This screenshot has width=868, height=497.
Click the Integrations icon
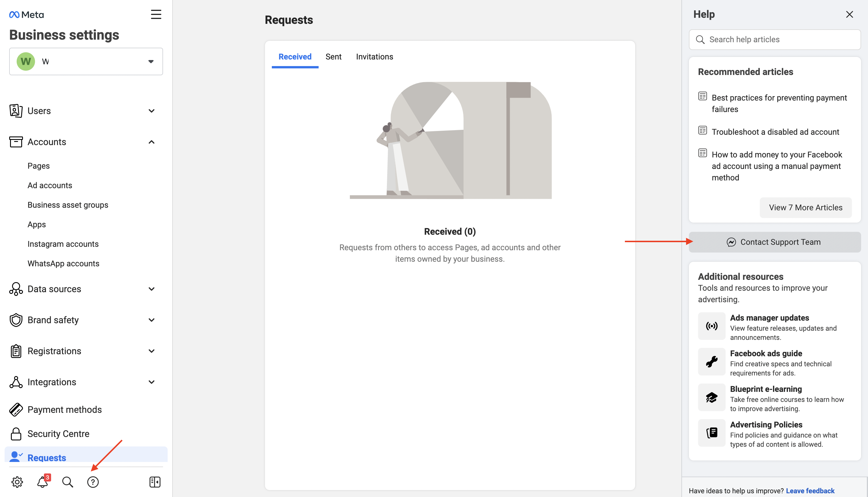(x=16, y=382)
